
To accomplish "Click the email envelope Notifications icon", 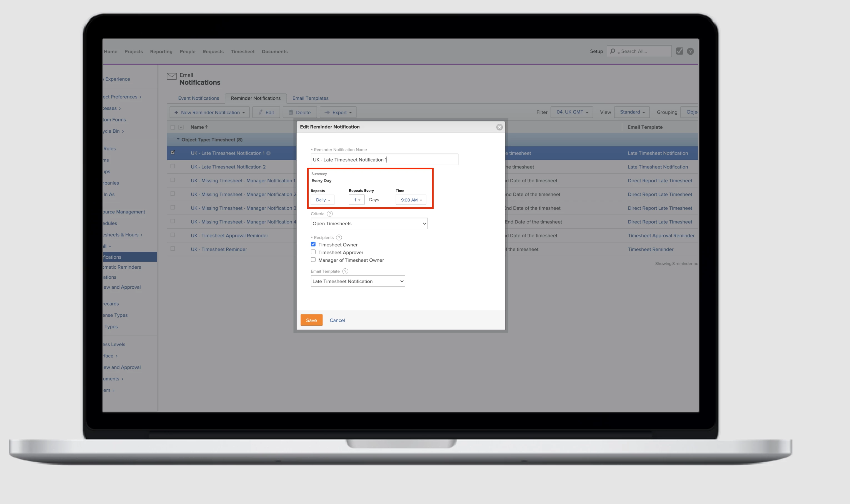I will click(x=172, y=76).
